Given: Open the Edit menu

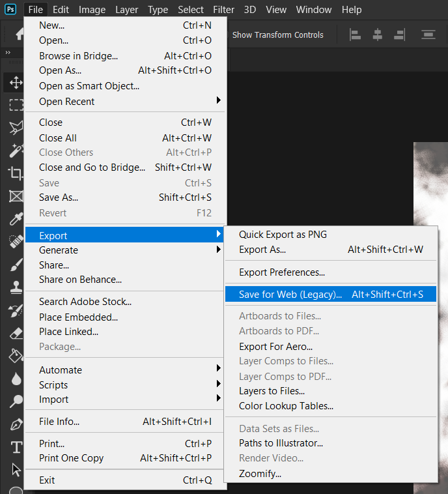Looking at the screenshot, I should point(61,10).
